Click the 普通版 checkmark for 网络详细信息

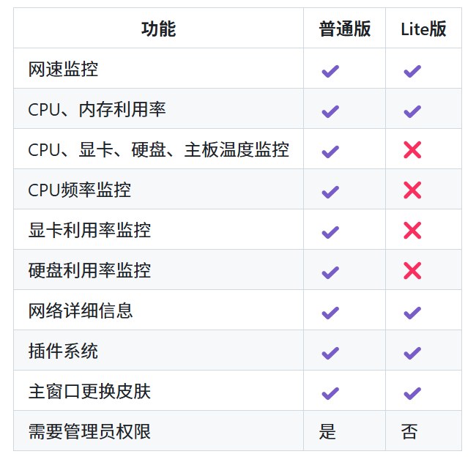pos(330,312)
